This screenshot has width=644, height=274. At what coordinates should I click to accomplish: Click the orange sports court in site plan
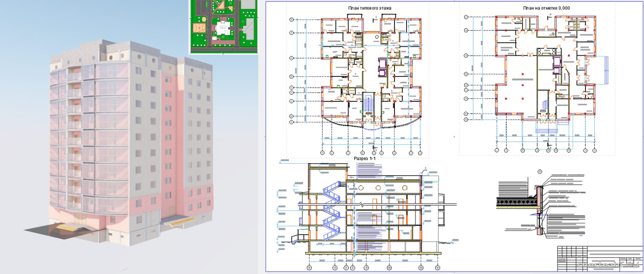coord(199,27)
